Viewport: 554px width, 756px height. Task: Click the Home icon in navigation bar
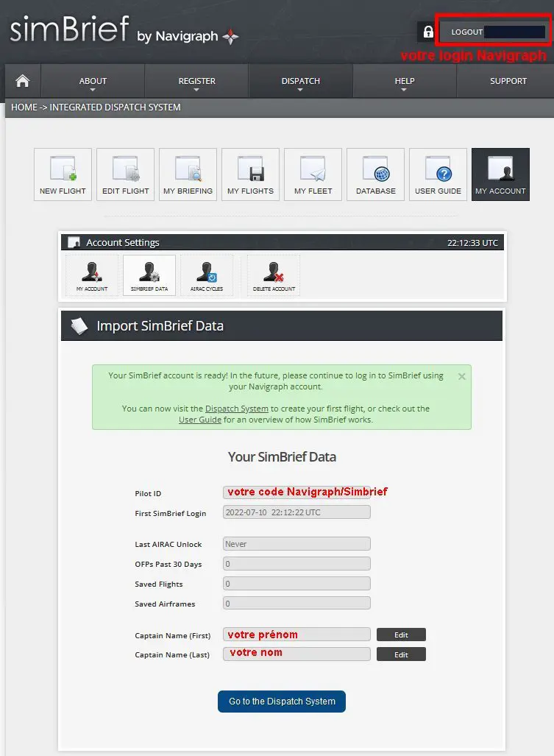(x=23, y=81)
